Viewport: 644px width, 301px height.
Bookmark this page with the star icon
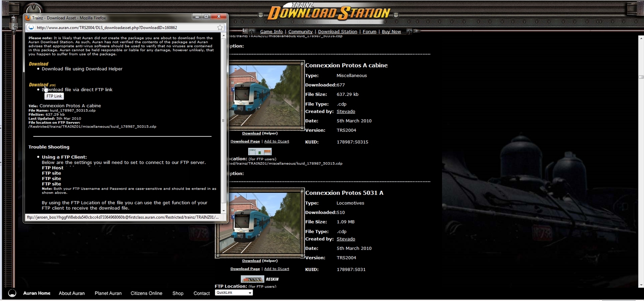[220, 28]
